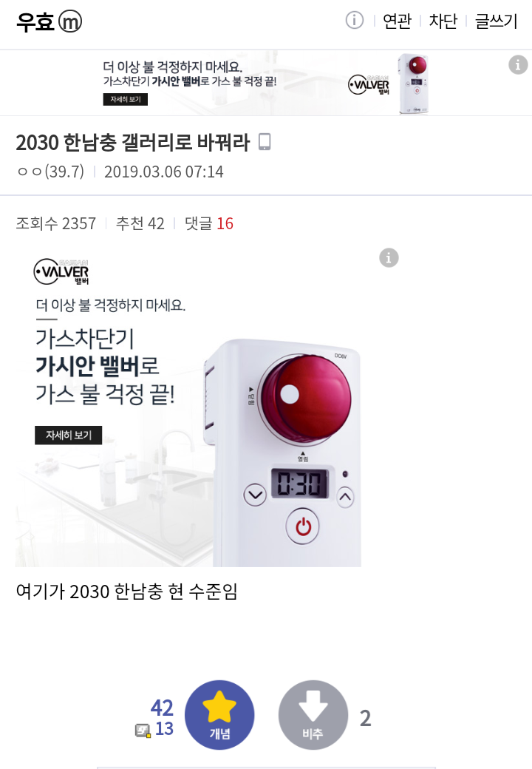532x769 pixels.
Task: Open the circled m mobile icon
Action: click(x=70, y=21)
